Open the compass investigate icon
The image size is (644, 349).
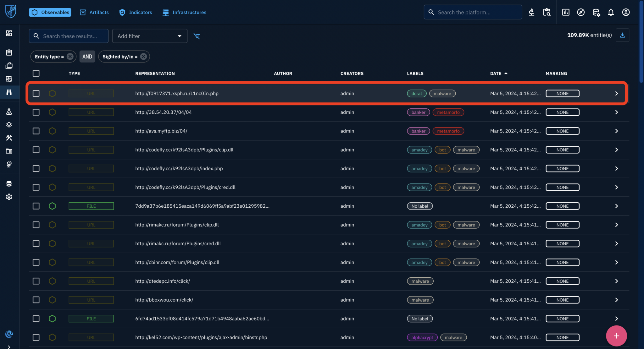click(580, 12)
